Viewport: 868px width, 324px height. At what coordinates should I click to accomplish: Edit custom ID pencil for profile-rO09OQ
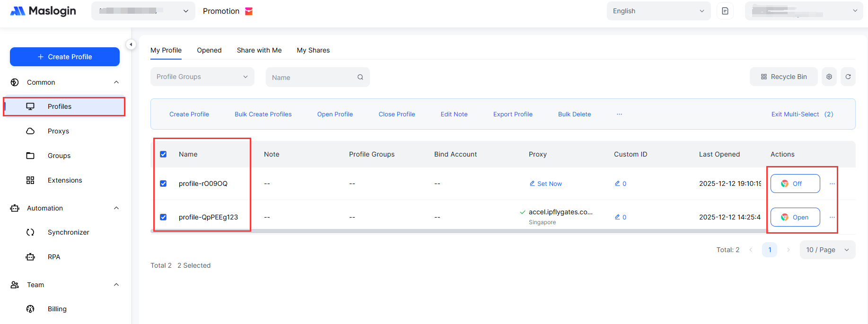click(x=617, y=184)
